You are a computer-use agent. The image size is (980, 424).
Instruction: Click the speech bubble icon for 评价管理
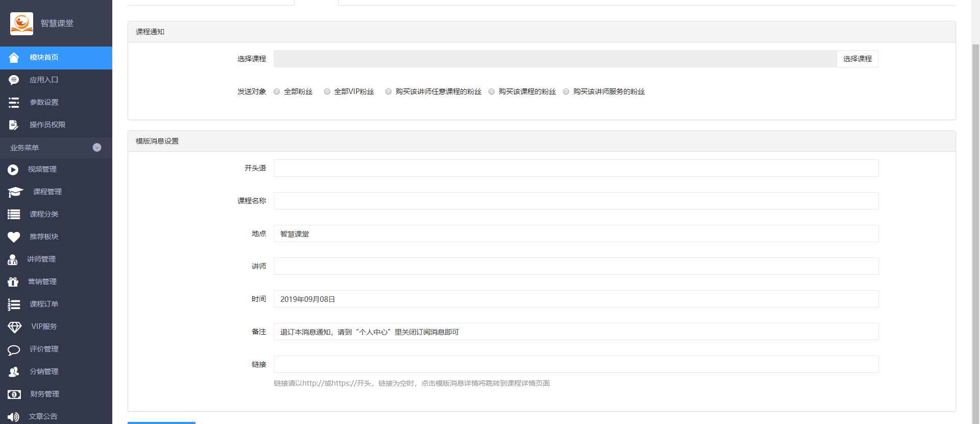coord(14,350)
